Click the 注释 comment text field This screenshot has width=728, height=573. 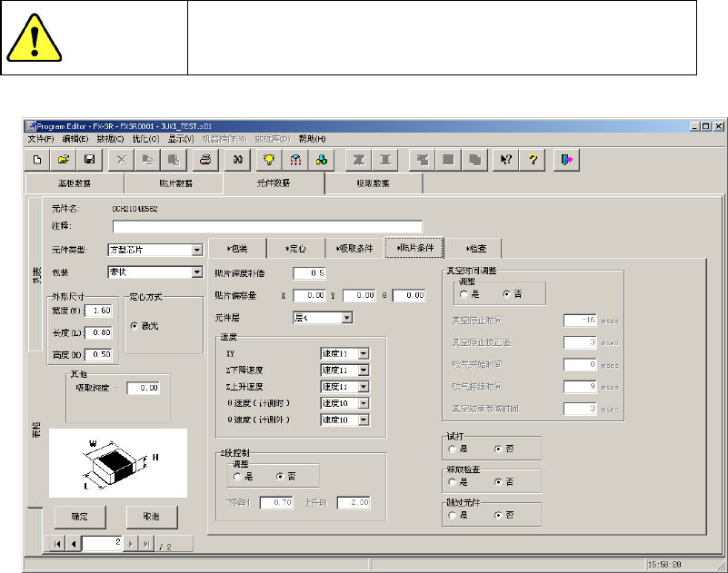pyautogui.click(x=267, y=226)
